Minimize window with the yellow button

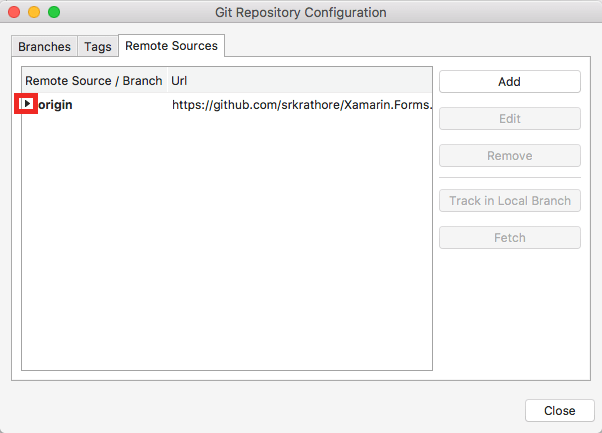click(34, 13)
